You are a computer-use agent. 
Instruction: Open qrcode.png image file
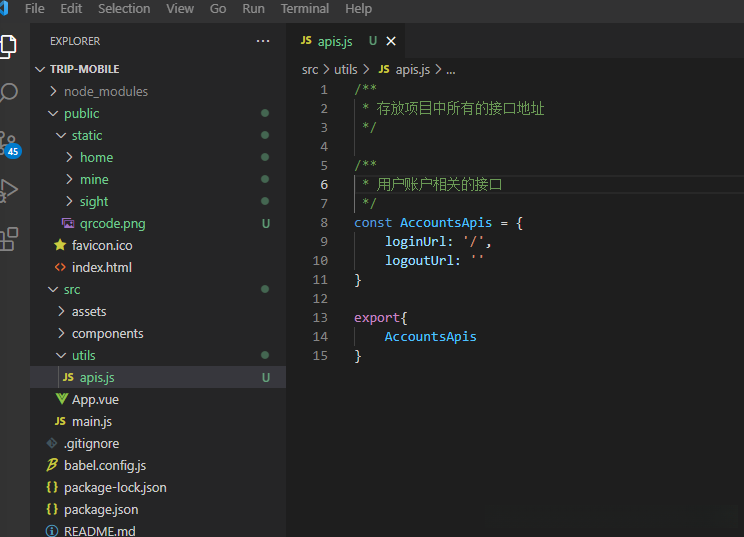coord(112,223)
